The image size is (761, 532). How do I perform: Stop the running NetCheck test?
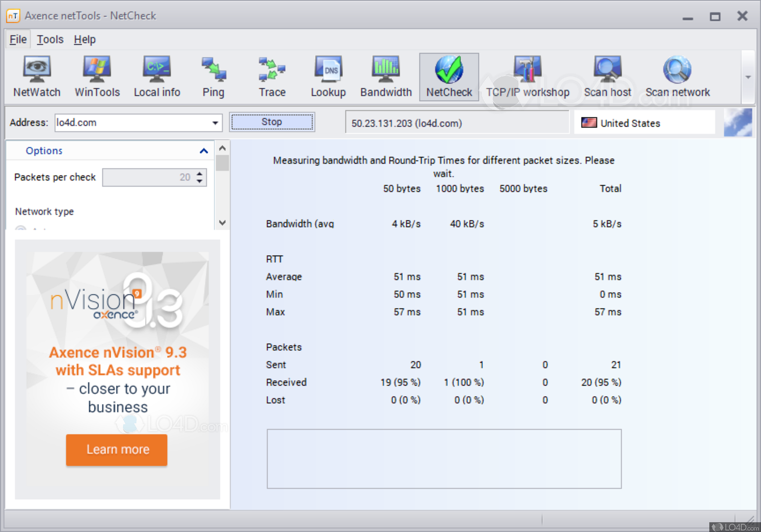click(x=271, y=122)
